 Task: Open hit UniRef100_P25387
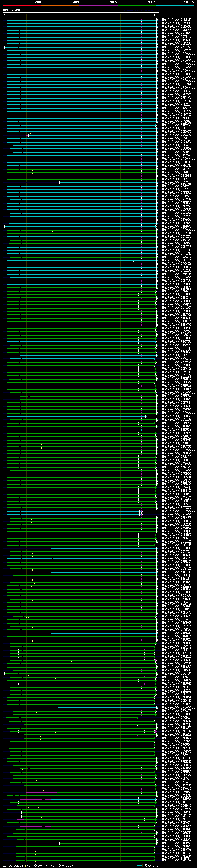(x=177, y=23)
